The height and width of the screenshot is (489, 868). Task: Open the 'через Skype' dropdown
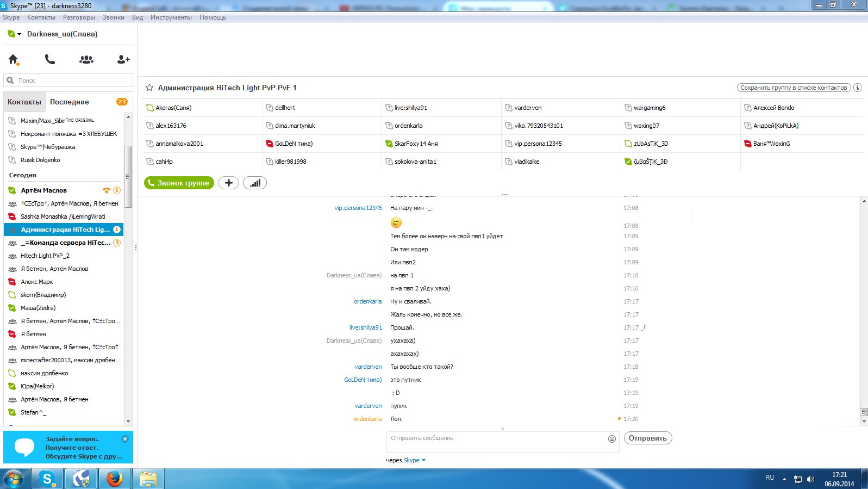tap(414, 460)
